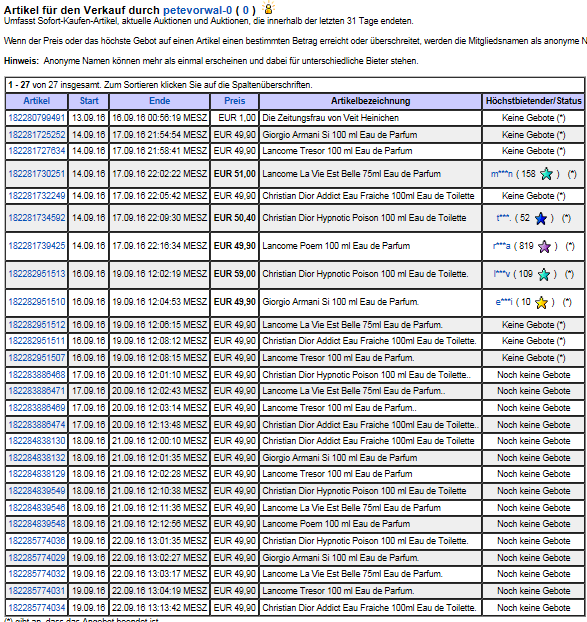Open article 182281739425
This screenshot has height=622, width=587.
coord(36,246)
